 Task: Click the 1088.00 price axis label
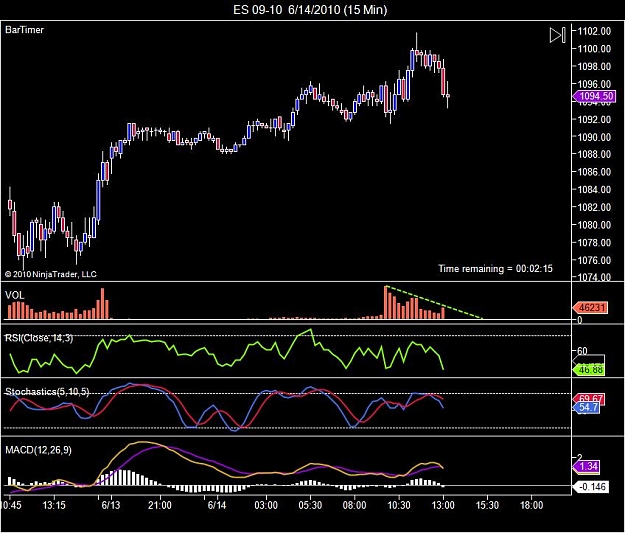(594, 154)
